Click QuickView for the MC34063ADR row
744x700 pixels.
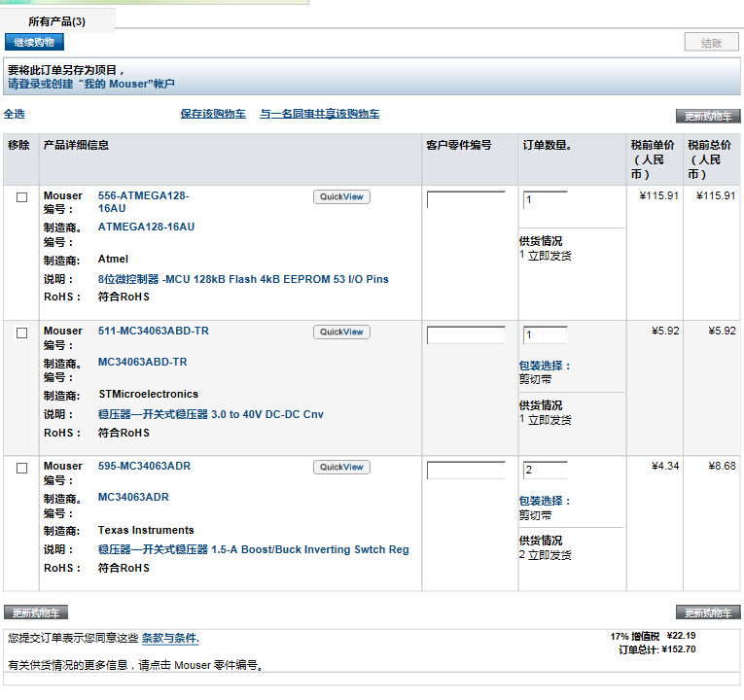coord(341,467)
